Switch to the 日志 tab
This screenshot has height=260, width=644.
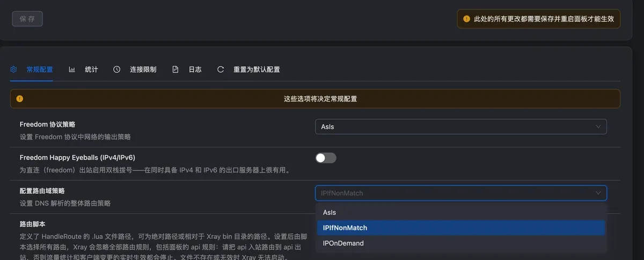tap(195, 69)
